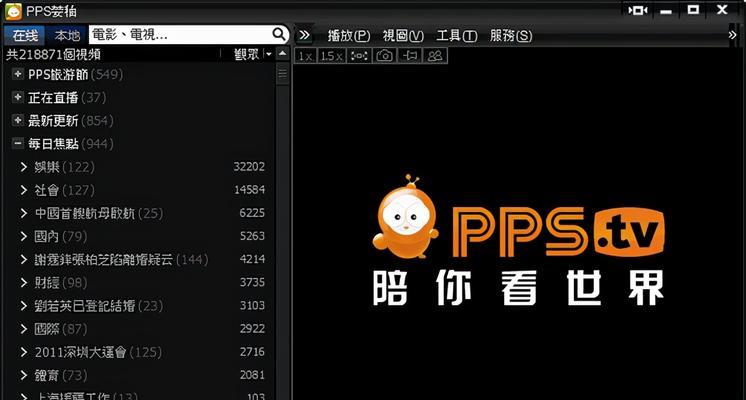Screen dimensions: 746x400
Task: Select the 每日焦點 category label
Action: [53, 144]
